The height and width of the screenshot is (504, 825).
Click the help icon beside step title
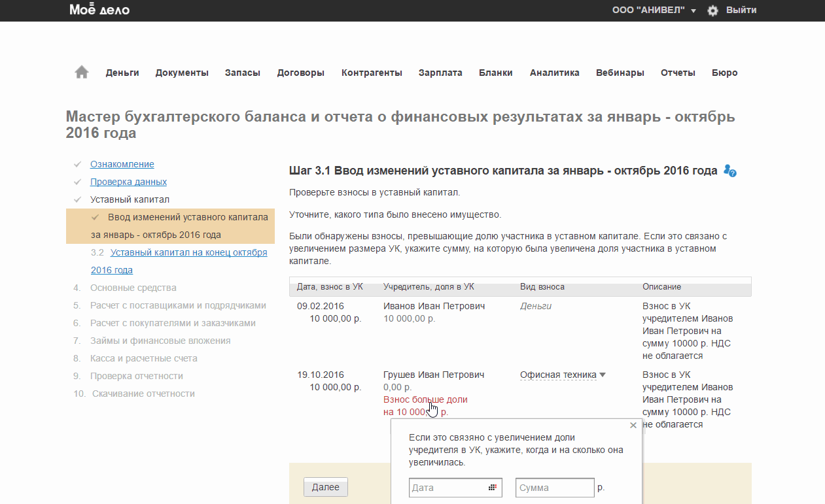[730, 171]
